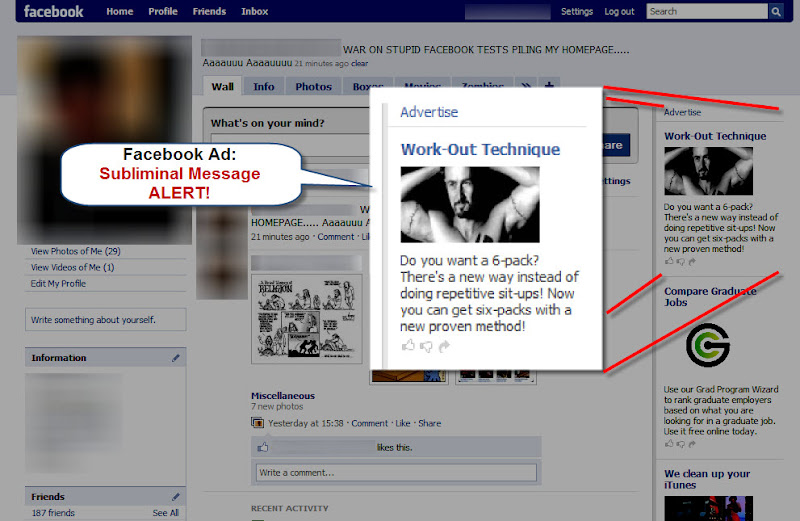Image resolution: width=800 pixels, height=521 pixels.
Task: Click Advertise link in enlarged popup
Action: (x=429, y=112)
